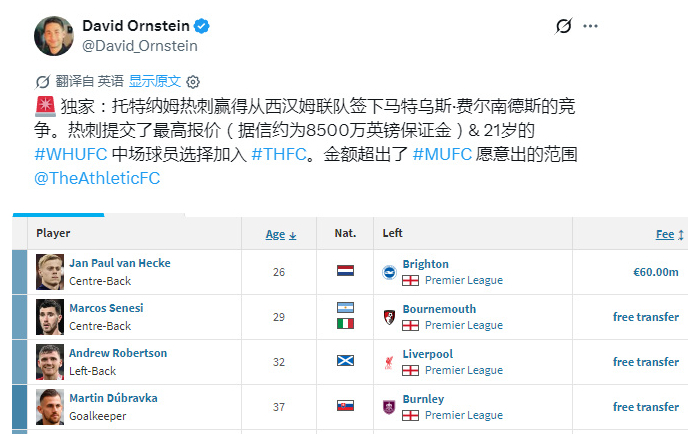The height and width of the screenshot is (439, 694).
Task: Click the Liverpool club crest icon
Action: [x=389, y=362]
